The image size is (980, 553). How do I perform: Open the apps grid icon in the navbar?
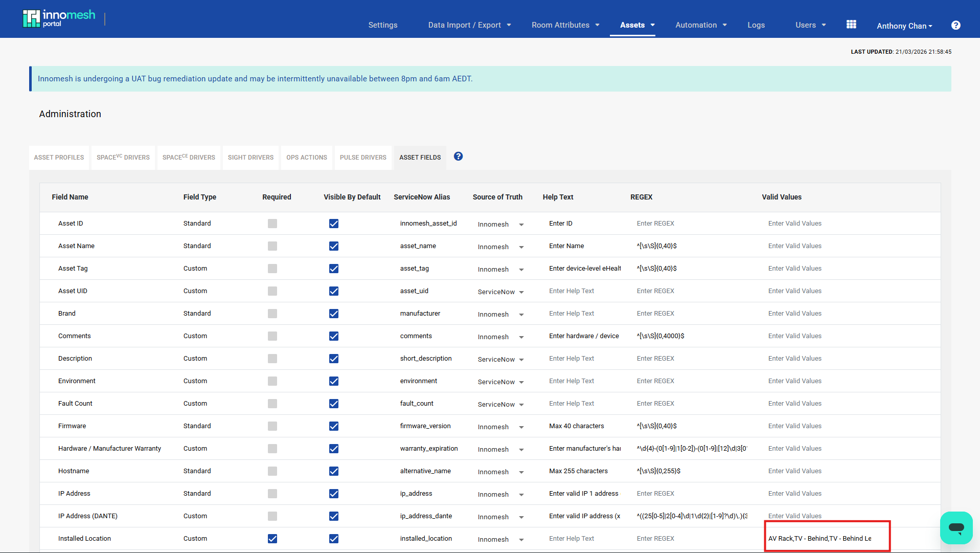[x=851, y=24]
